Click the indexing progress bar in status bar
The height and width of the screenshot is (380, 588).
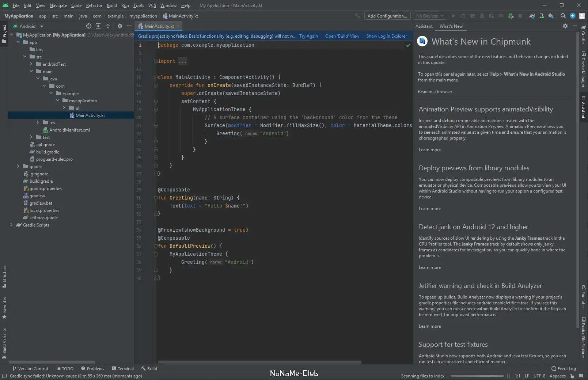tap(477, 376)
